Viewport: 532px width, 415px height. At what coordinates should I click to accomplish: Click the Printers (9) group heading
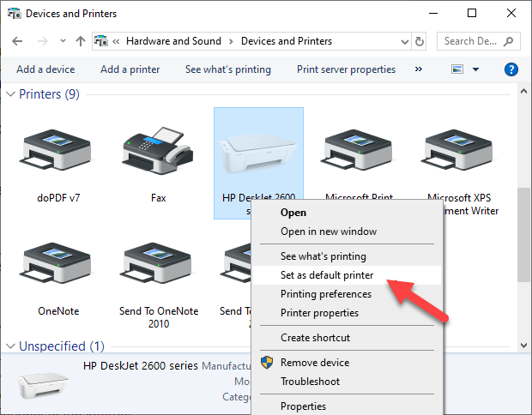coord(49,94)
